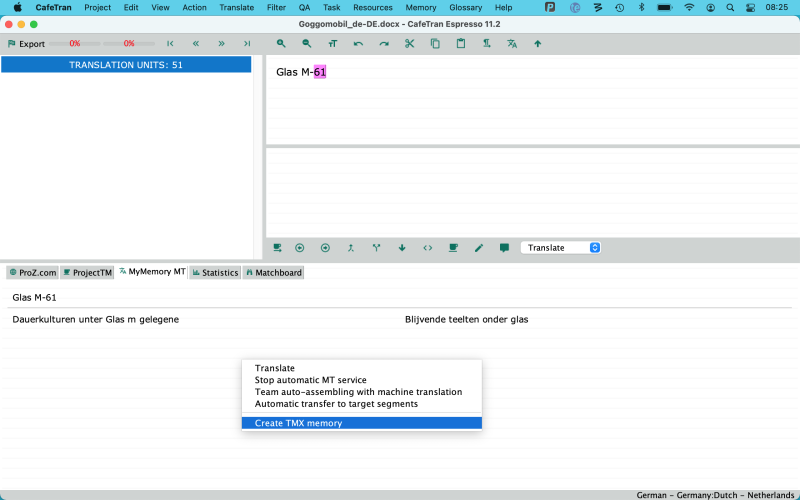
Task: Open the QA menu
Action: click(304, 8)
